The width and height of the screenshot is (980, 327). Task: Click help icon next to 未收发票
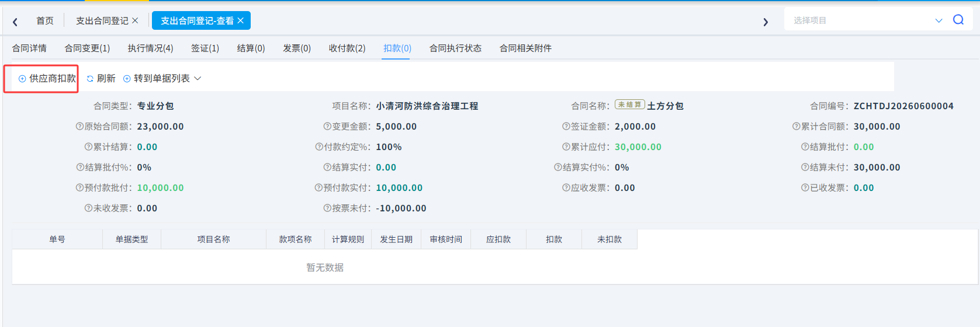click(88, 208)
